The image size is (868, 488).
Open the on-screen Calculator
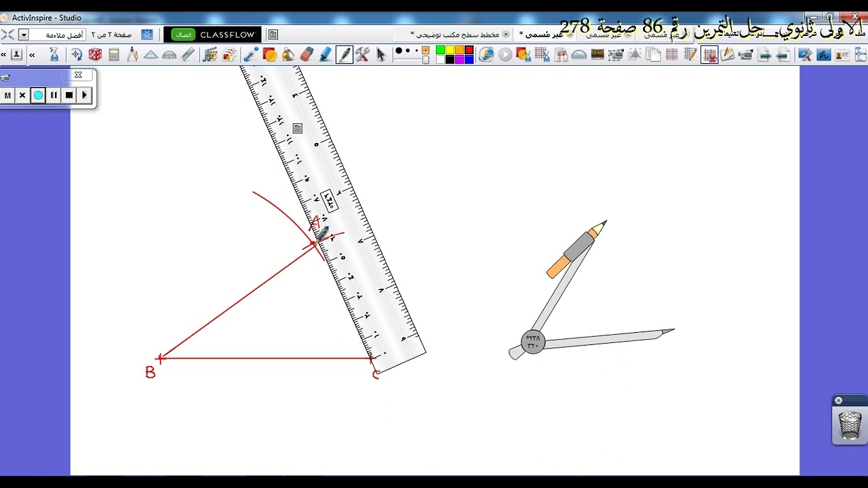(114, 54)
